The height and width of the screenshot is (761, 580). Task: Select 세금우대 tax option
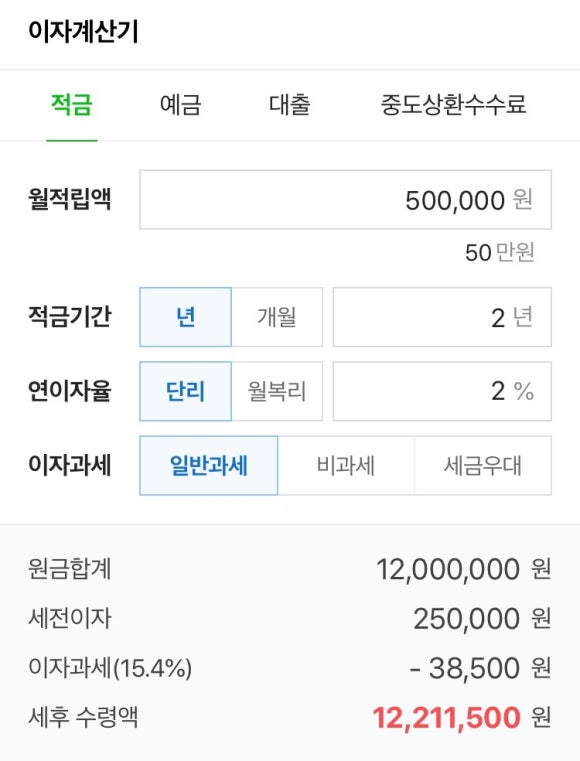(x=483, y=465)
